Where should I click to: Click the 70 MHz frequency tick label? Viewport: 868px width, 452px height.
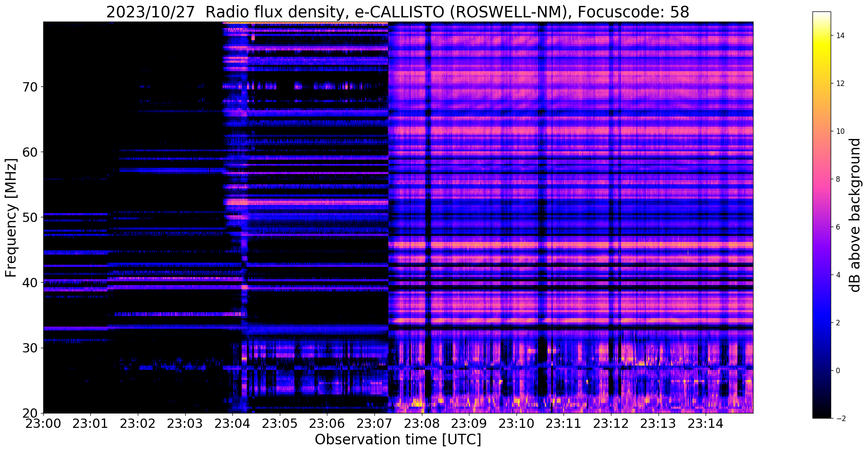tap(29, 87)
